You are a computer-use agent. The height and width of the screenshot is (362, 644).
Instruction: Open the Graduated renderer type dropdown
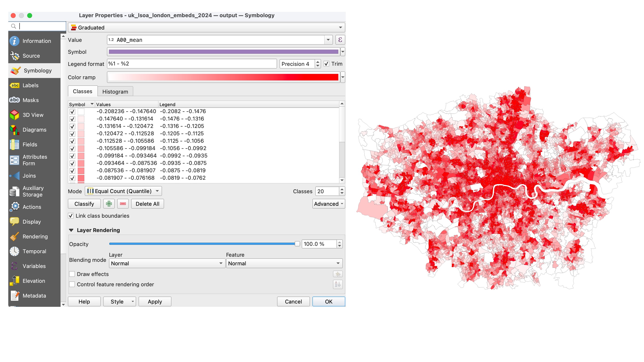coord(206,27)
